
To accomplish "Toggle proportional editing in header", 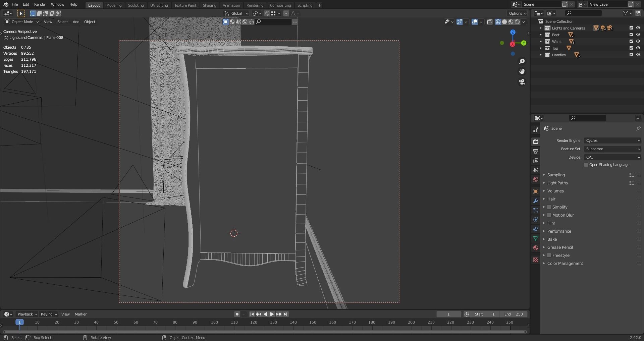I will point(286,13).
